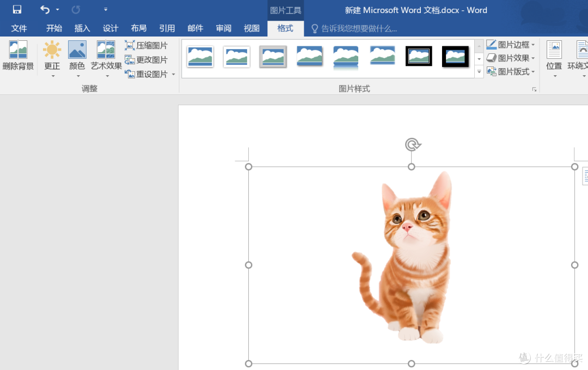
Task: Open the 环绕文字 wrap text icon
Action: click(582, 50)
